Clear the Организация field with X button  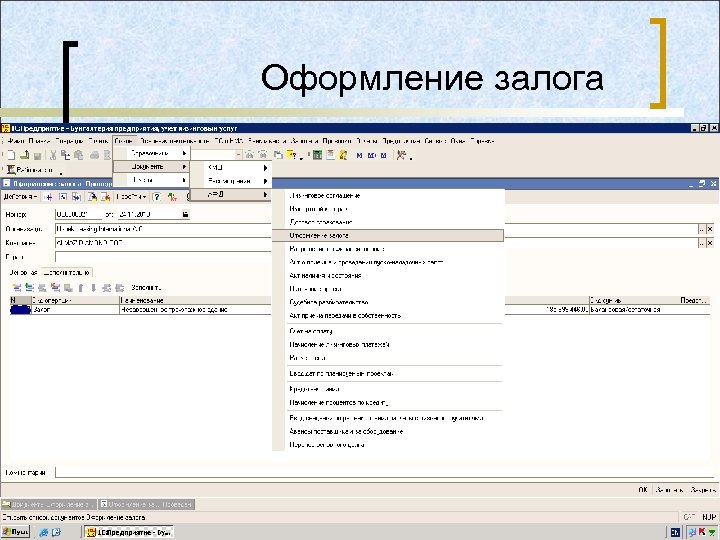point(710,229)
